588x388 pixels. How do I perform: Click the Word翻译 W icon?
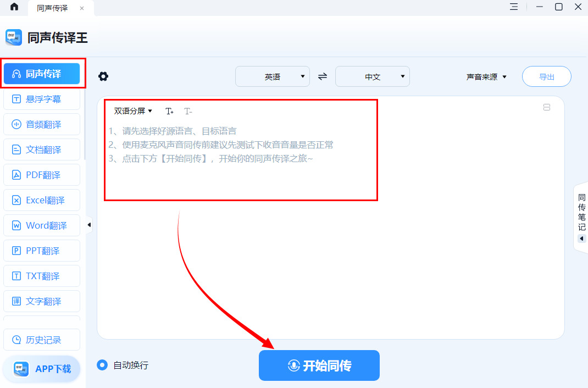pos(16,226)
